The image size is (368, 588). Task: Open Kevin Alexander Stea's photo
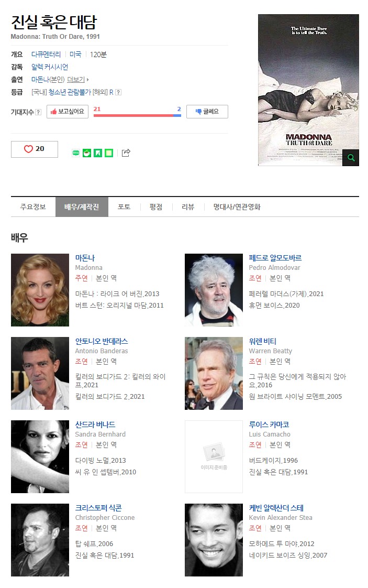click(214, 540)
